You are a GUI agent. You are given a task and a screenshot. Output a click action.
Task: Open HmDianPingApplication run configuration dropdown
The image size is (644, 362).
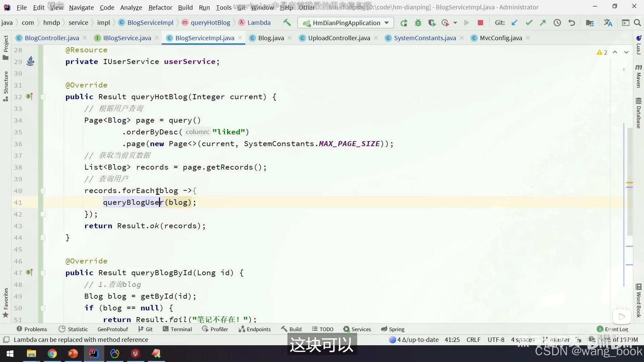tap(345, 23)
